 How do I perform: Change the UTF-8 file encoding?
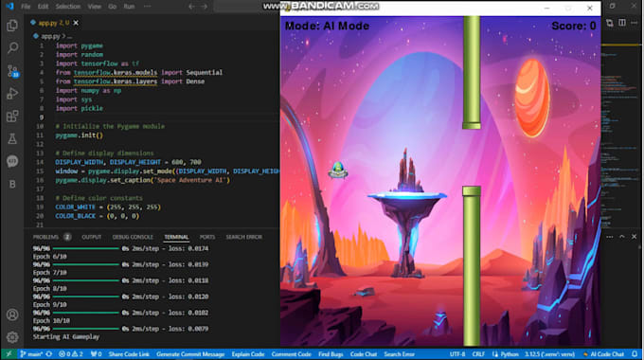click(x=457, y=354)
